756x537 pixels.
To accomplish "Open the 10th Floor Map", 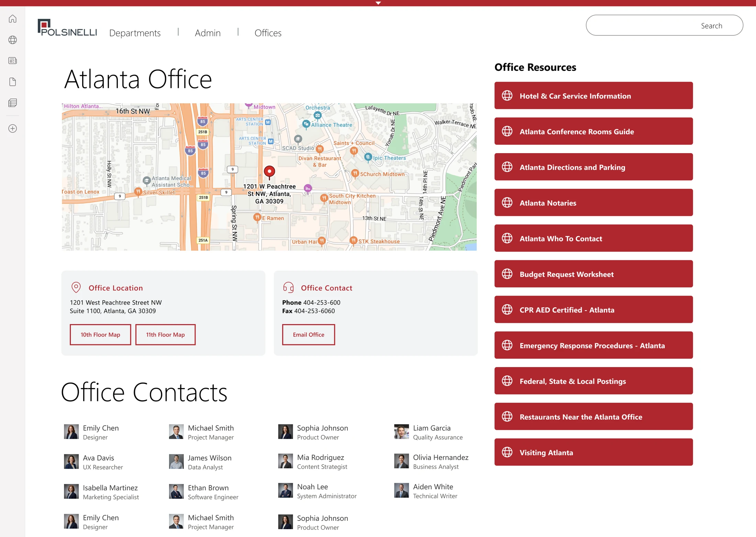I will tap(100, 334).
